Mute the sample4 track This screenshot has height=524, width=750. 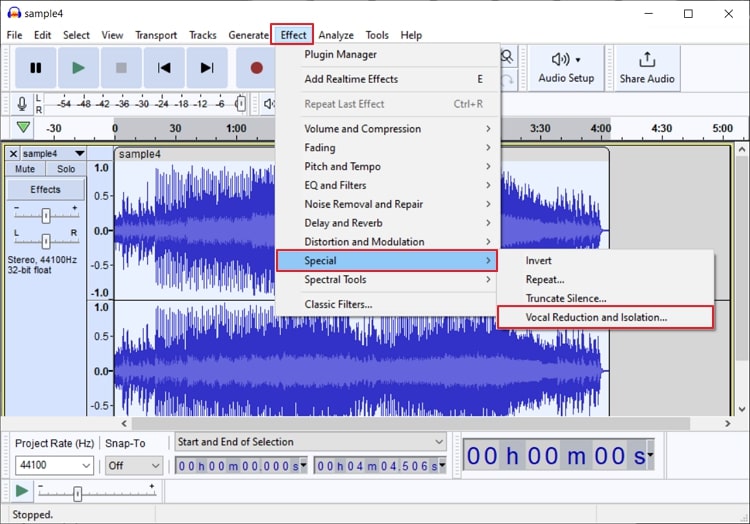coord(25,169)
